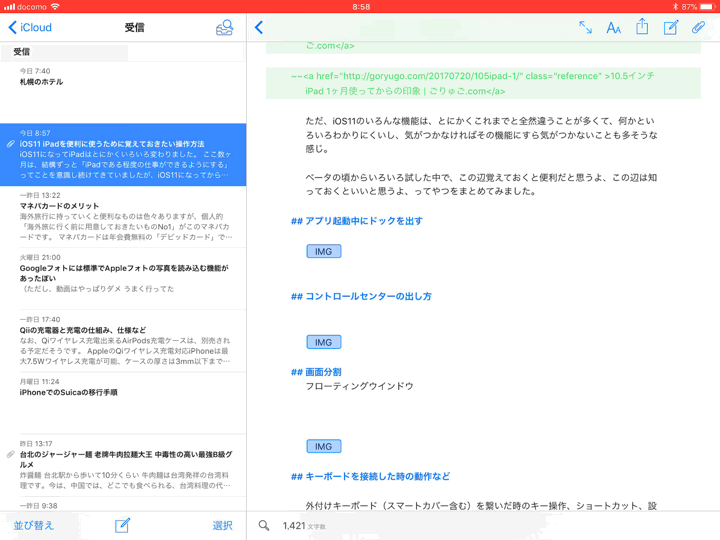
Task: Open the 札幌のホテル note
Action: [122, 77]
